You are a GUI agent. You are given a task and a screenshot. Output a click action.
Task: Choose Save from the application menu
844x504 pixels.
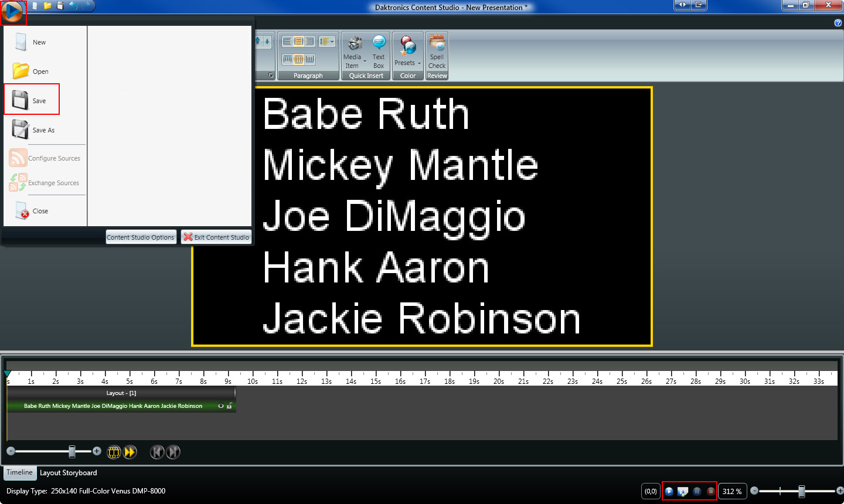pos(32,100)
